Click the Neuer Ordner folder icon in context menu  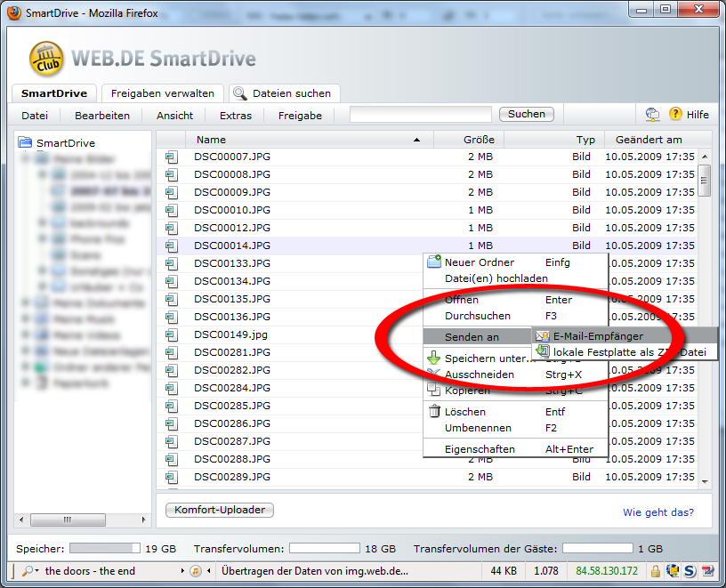pos(434,262)
